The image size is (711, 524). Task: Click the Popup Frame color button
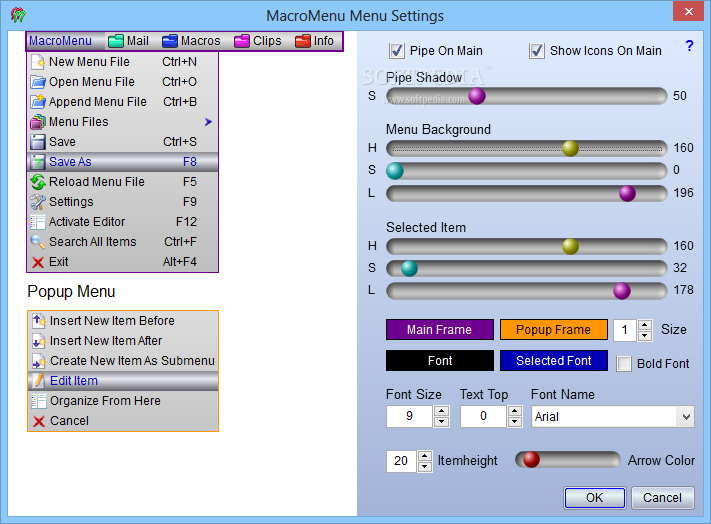point(554,330)
